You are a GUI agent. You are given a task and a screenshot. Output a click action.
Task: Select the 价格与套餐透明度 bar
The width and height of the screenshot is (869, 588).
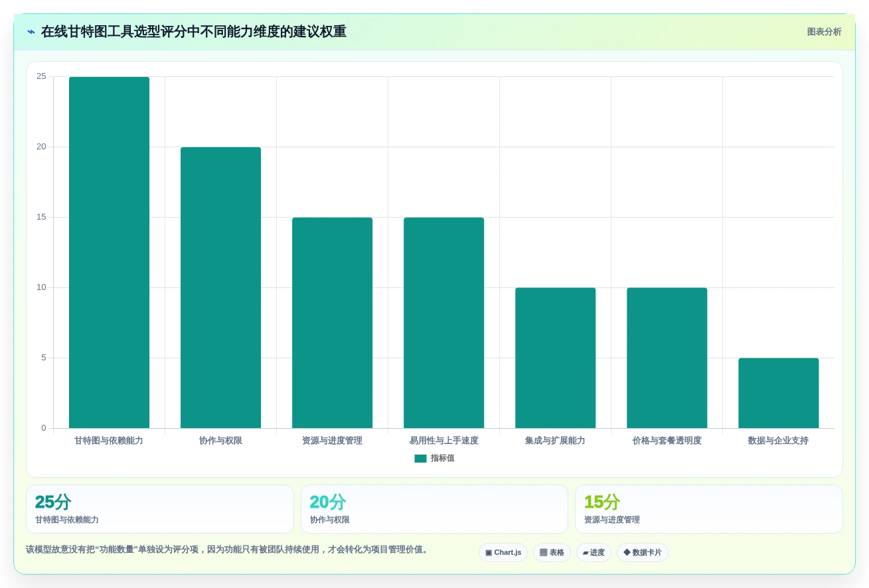click(x=667, y=358)
